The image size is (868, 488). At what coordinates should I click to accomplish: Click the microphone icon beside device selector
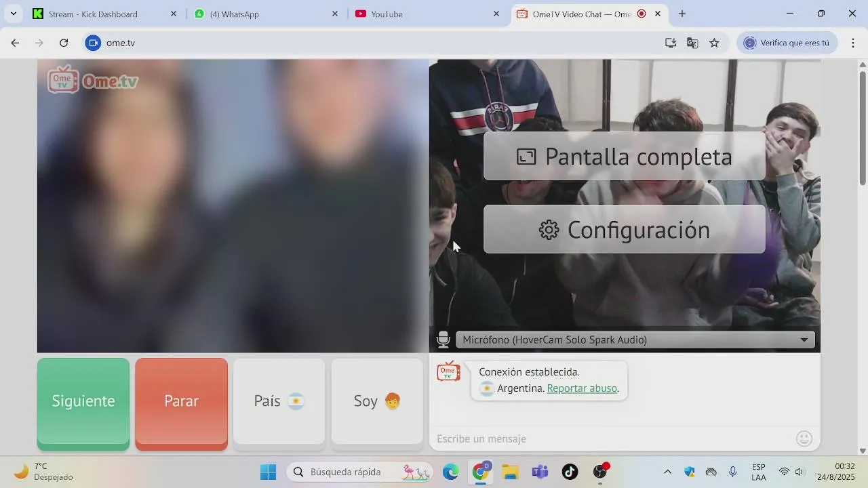pyautogui.click(x=443, y=340)
